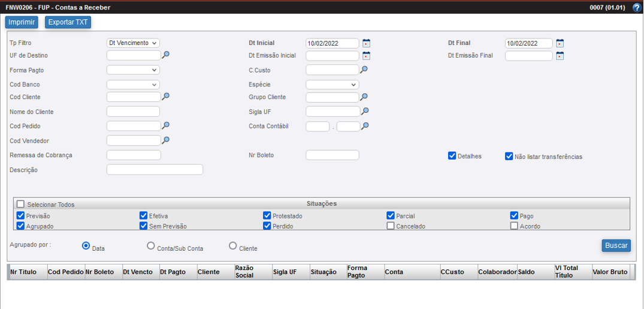Uncheck the Detalhes checkbox
Image resolution: width=644 pixels, height=309 pixels.
point(452,156)
